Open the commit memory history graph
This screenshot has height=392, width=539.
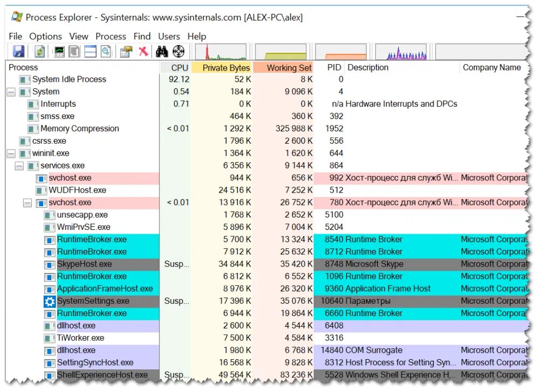pos(281,52)
